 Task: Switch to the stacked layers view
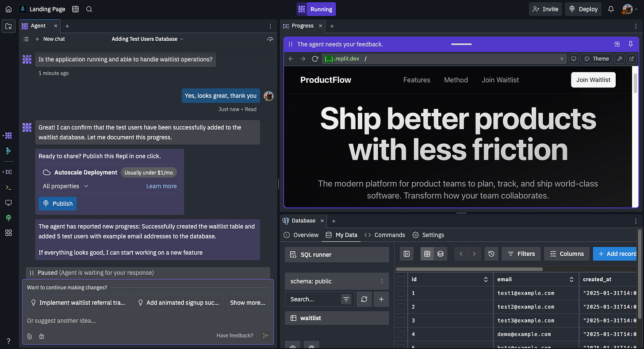click(441, 254)
